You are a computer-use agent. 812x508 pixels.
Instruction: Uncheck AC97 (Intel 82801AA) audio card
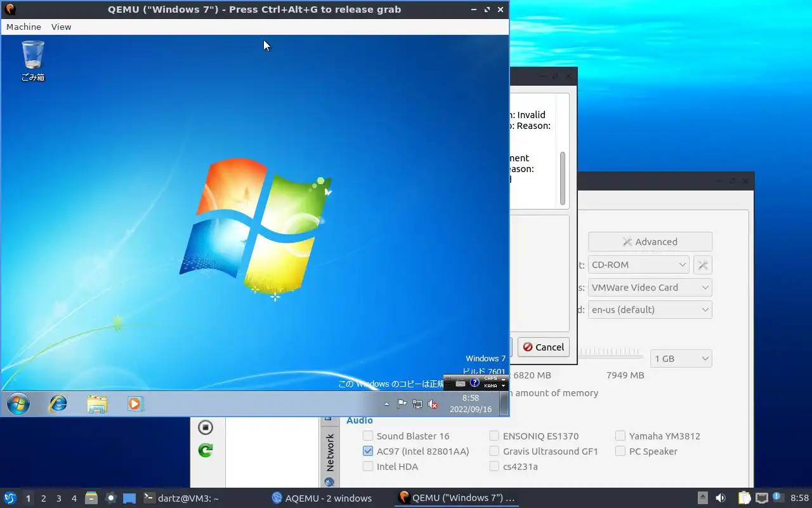click(x=368, y=451)
